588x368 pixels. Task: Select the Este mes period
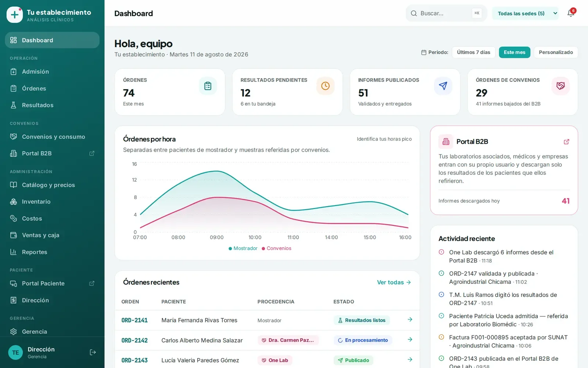coord(514,52)
